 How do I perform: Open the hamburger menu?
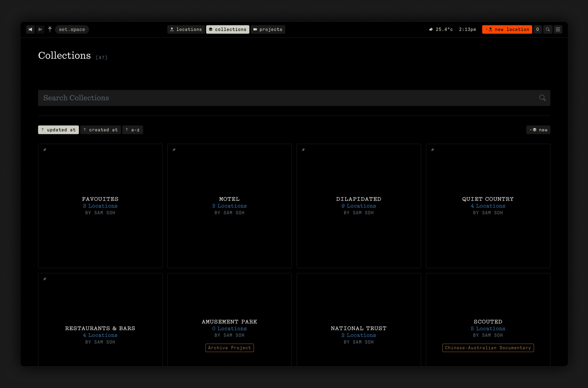(x=558, y=29)
